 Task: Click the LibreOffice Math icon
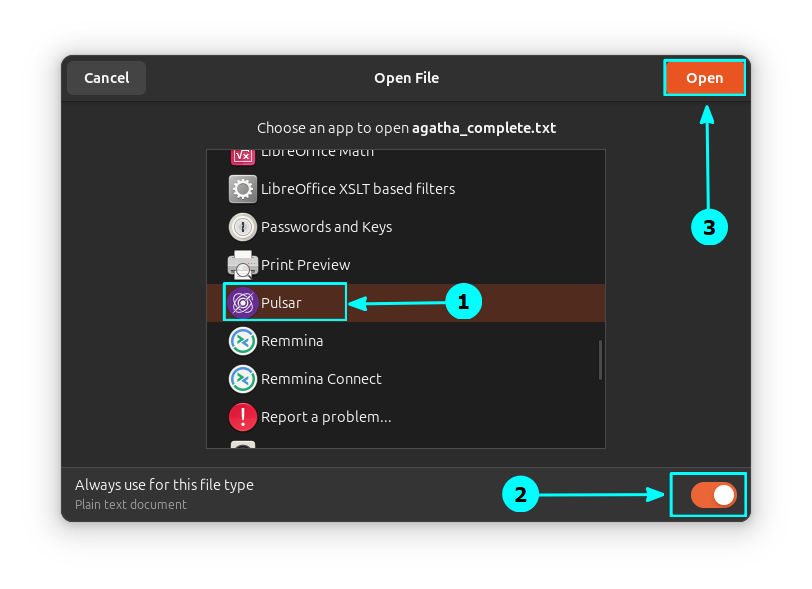(x=243, y=155)
